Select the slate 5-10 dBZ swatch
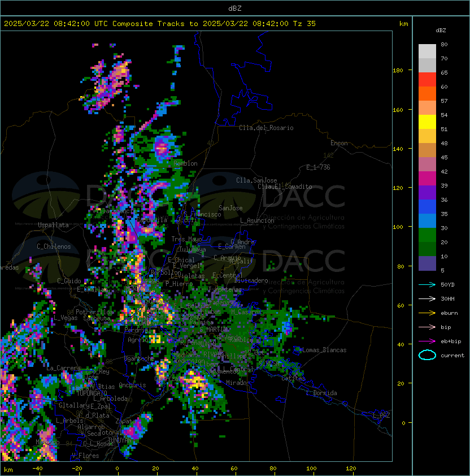The width and height of the screenshot is (470, 476). (x=427, y=263)
